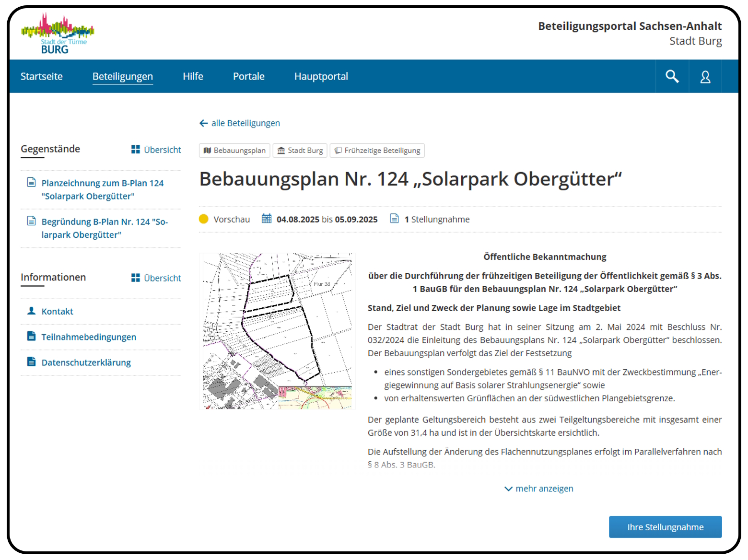Open the search magnifier icon
748x560 pixels.
[x=672, y=76]
